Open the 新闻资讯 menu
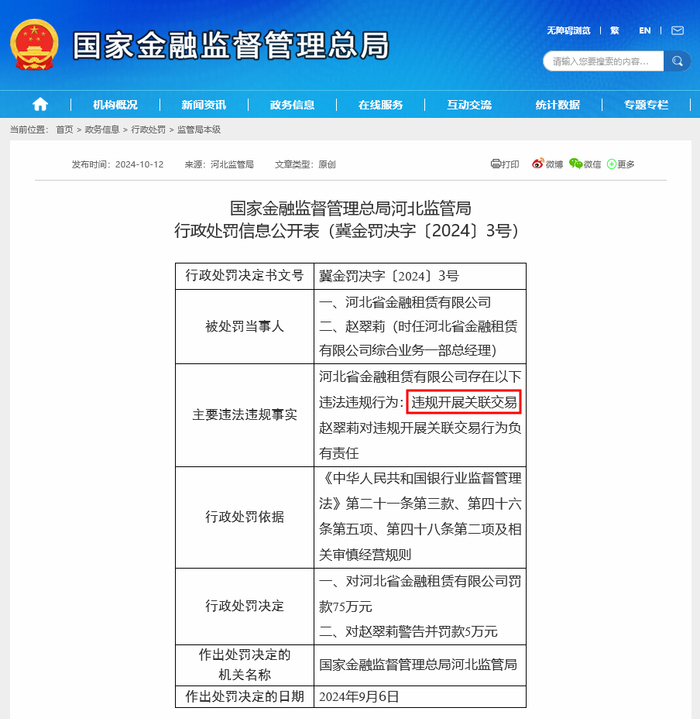The width and height of the screenshot is (700, 719). click(204, 105)
